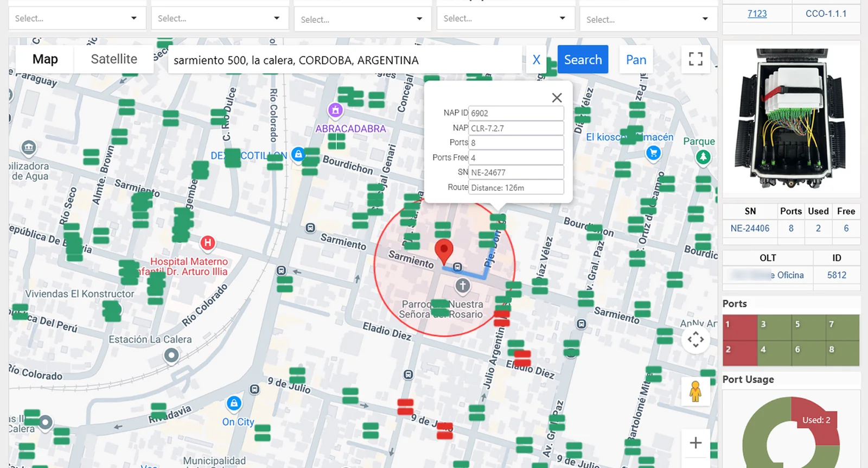Switch to the Map view tab
This screenshot has height=468, width=868.
click(45, 59)
